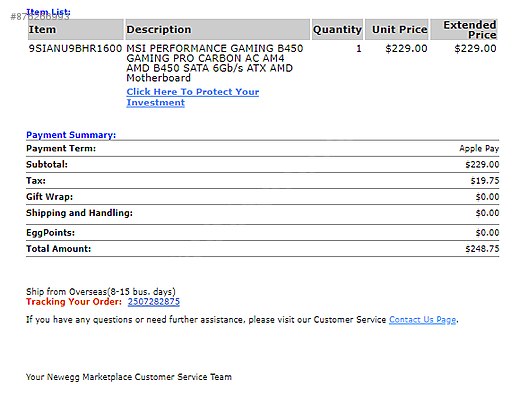
Task: Select the EggPoints $0.00 value
Action: point(487,232)
